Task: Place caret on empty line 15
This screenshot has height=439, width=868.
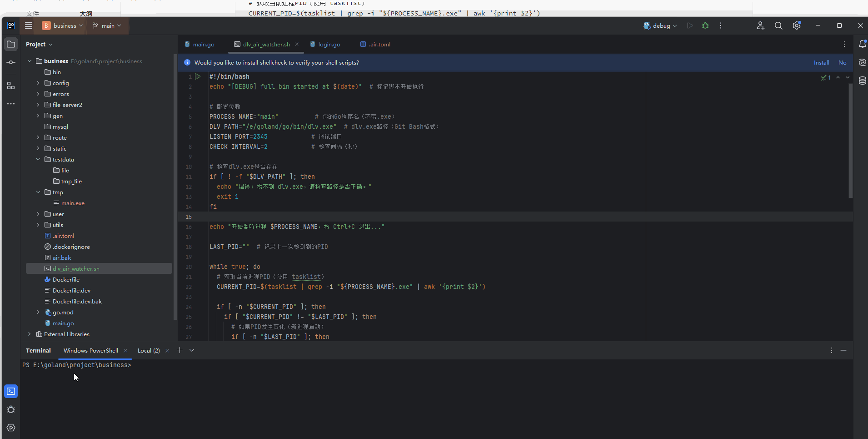Action: click(x=515, y=217)
